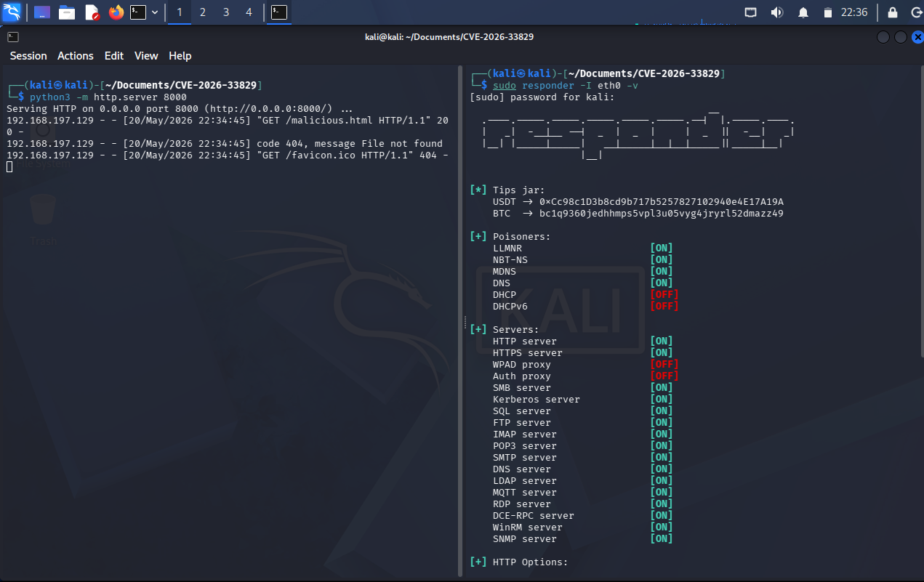Open the text editor panel launcher

[x=92, y=12]
